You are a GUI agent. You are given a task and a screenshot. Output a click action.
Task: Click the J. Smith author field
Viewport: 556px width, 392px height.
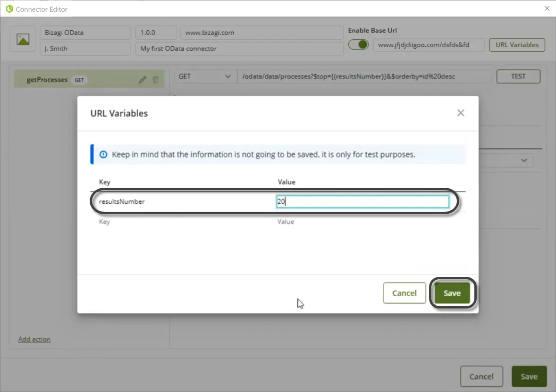tap(85, 49)
